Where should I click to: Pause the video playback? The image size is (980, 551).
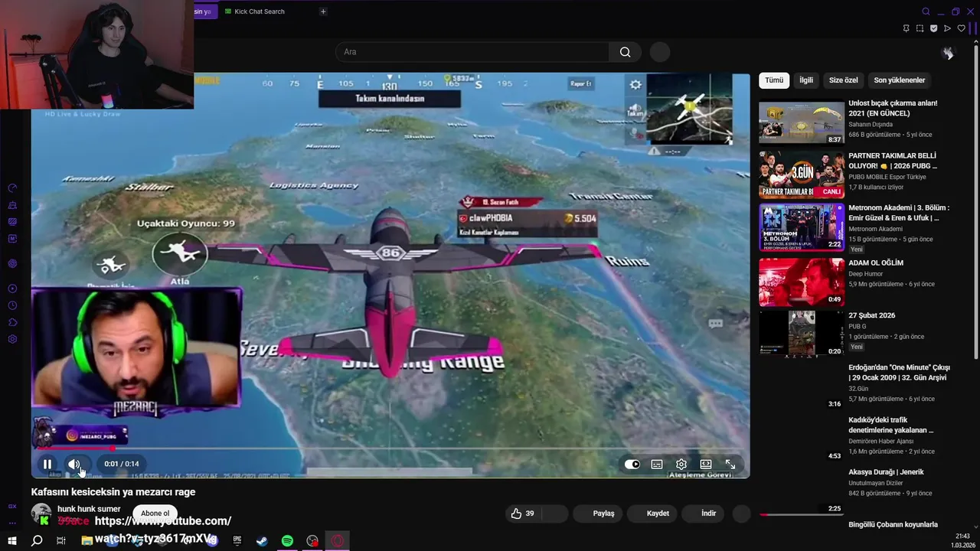[x=47, y=464]
